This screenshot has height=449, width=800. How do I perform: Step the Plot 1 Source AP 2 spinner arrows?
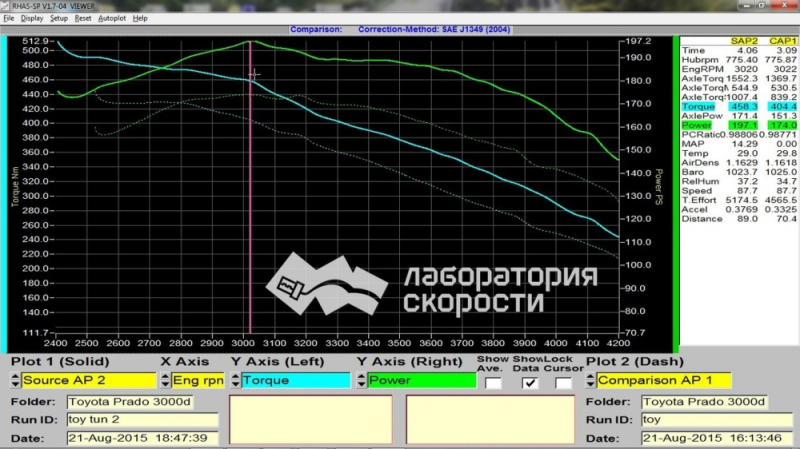(x=15, y=380)
